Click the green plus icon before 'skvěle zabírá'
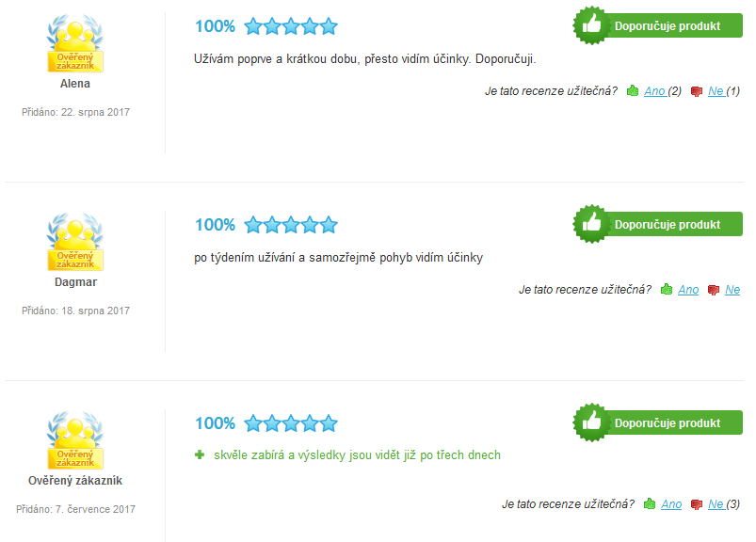Viewport: 756px width, 542px height. [x=200, y=454]
